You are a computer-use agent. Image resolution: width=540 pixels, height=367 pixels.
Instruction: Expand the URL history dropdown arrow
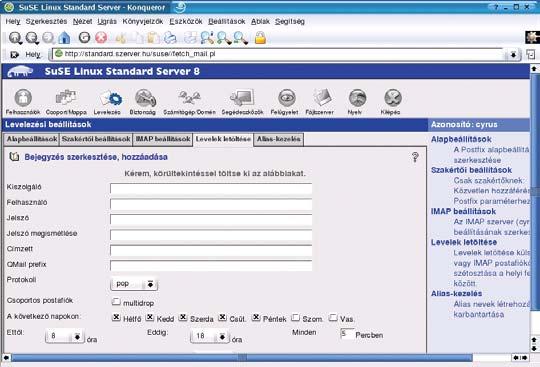point(513,55)
